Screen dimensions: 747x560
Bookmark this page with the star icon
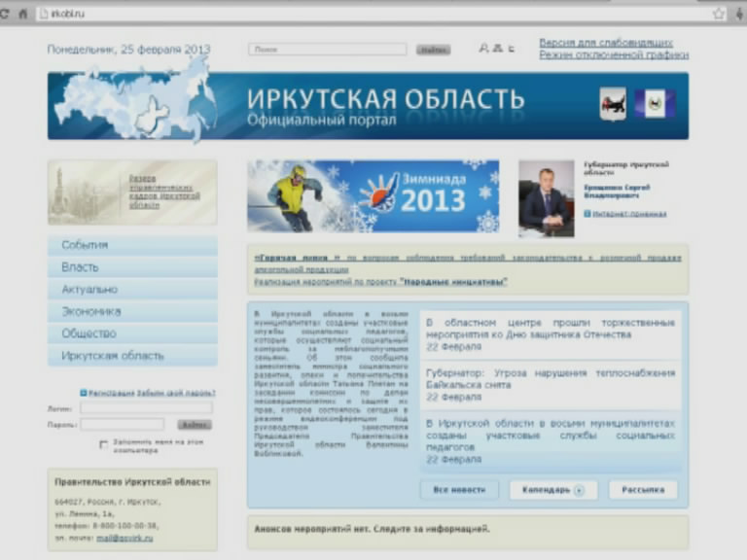(x=719, y=14)
